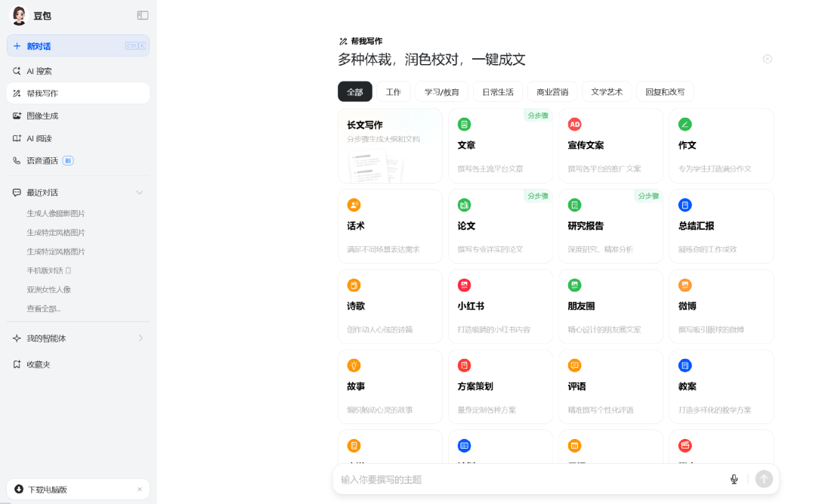816x504 pixels.
Task: Expand 我的智能体 section
Action: (x=141, y=339)
